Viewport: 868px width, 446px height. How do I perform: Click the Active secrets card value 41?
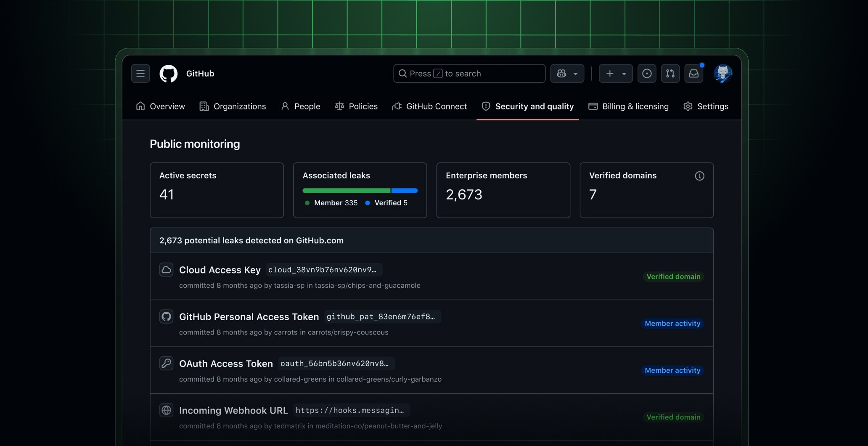(x=167, y=194)
